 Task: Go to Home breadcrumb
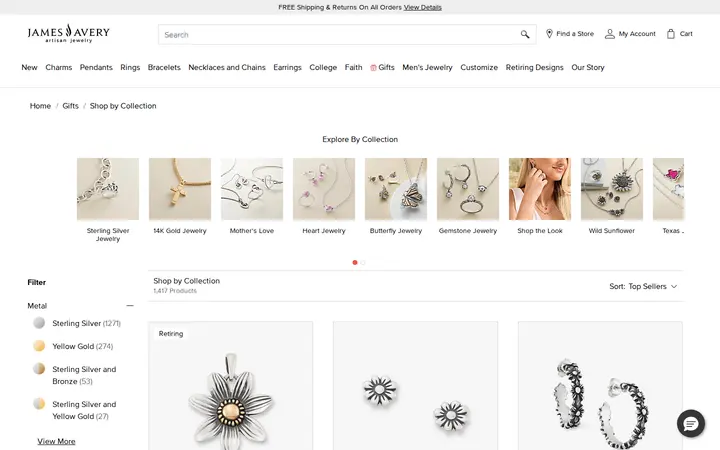40,106
